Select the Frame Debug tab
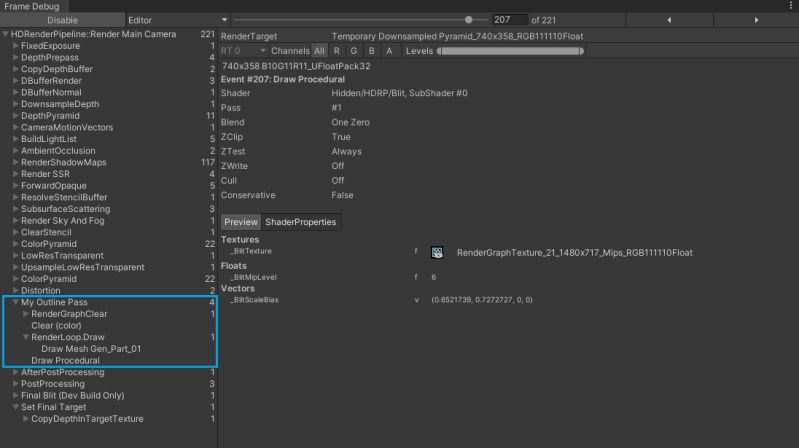Viewport: 799px width, 448px height. click(32, 6)
